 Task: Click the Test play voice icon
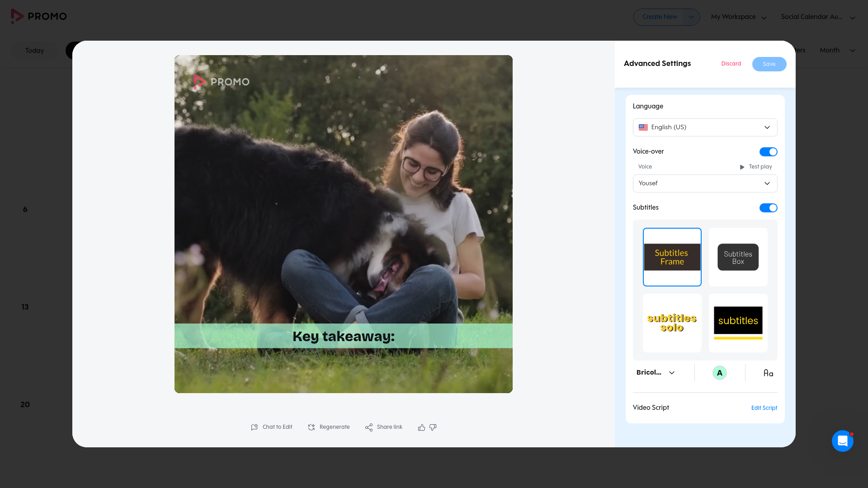tap(742, 167)
